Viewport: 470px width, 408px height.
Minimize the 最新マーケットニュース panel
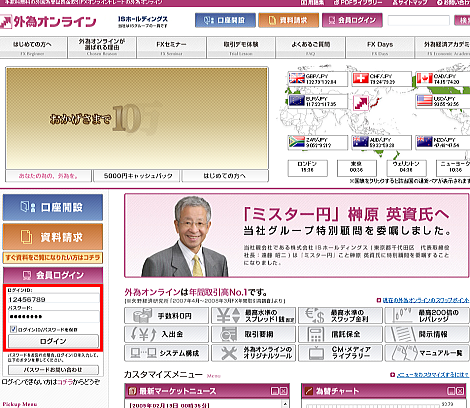tap(274, 391)
